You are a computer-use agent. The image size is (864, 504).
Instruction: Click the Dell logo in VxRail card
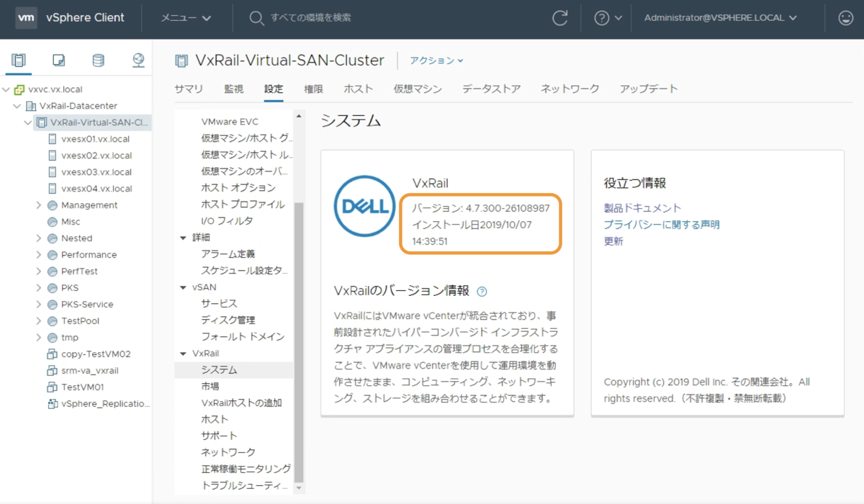pyautogui.click(x=364, y=206)
